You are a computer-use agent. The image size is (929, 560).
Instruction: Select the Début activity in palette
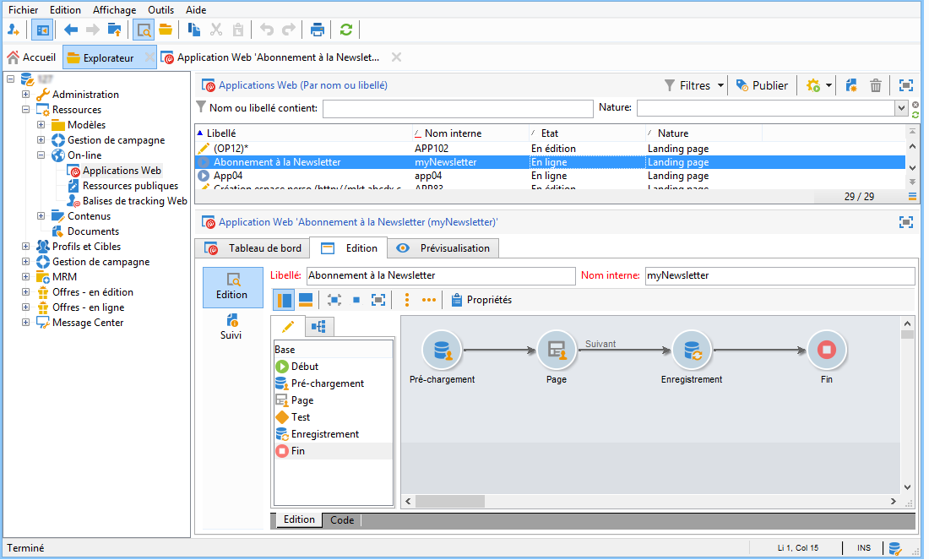point(296,367)
